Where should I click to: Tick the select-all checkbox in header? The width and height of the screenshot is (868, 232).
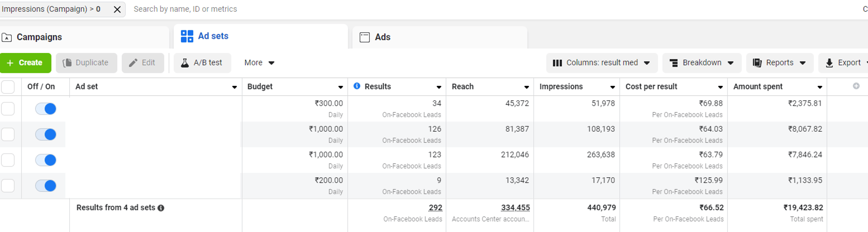coord(8,87)
